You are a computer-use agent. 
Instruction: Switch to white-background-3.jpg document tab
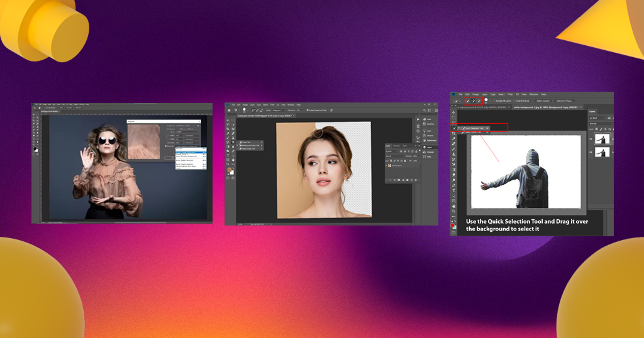(x=548, y=107)
